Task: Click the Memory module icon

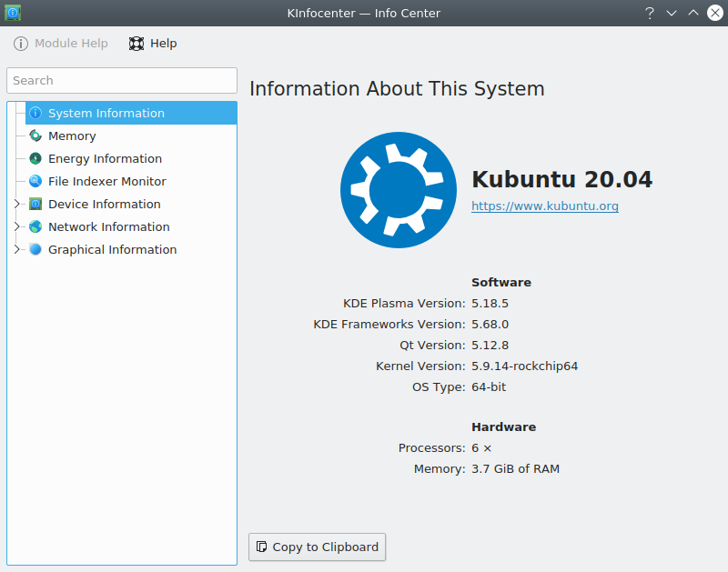Action: 35,136
